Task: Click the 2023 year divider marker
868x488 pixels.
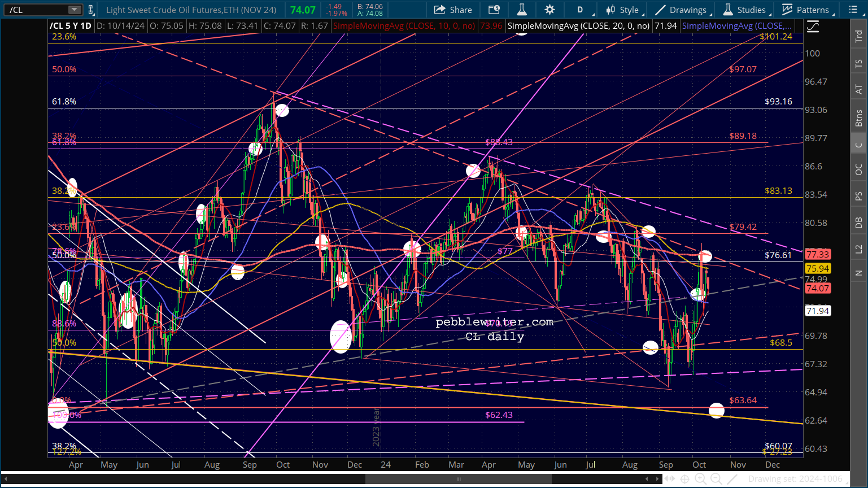Action: click(377, 428)
